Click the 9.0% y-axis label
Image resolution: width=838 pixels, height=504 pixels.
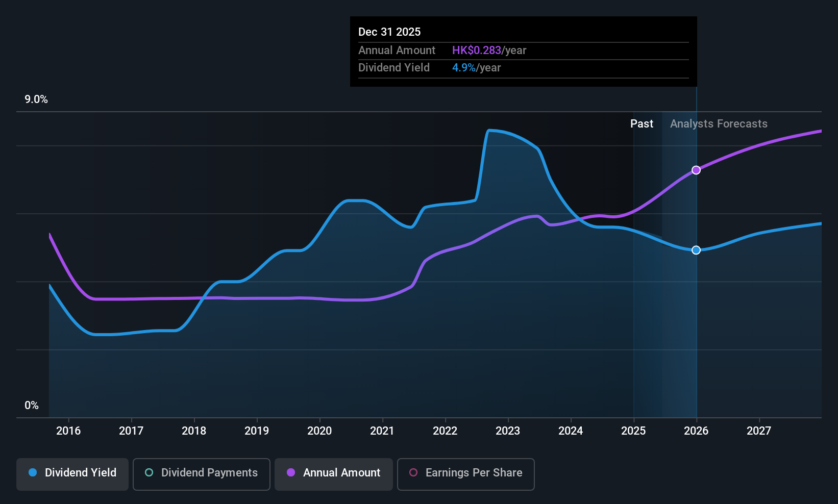pyautogui.click(x=36, y=99)
